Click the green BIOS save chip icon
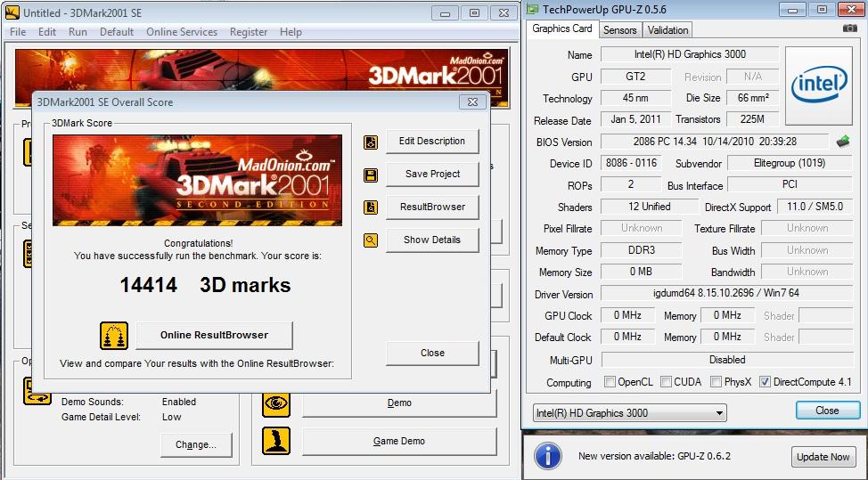 click(x=842, y=142)
